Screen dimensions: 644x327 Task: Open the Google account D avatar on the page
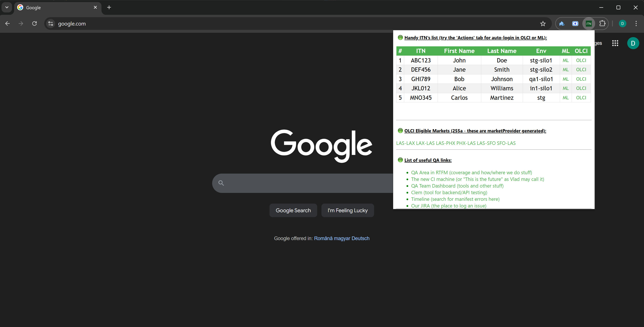(x=633, y=43)
